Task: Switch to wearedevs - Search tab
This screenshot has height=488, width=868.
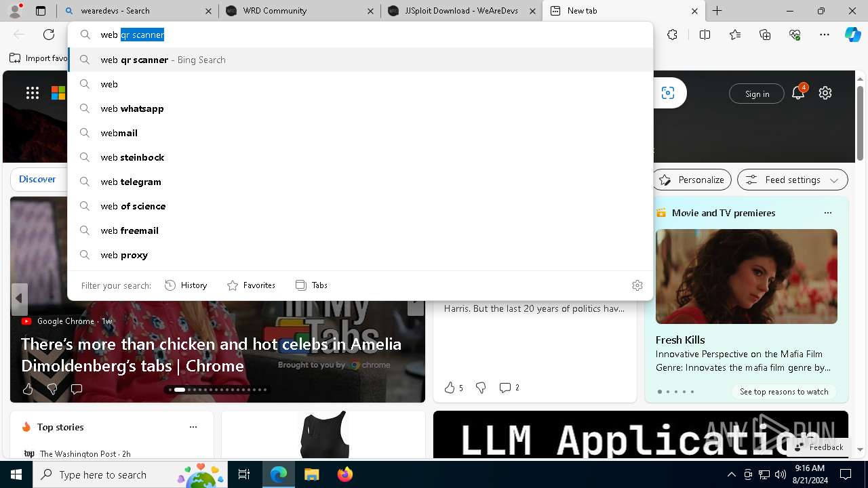Action: 136,11
